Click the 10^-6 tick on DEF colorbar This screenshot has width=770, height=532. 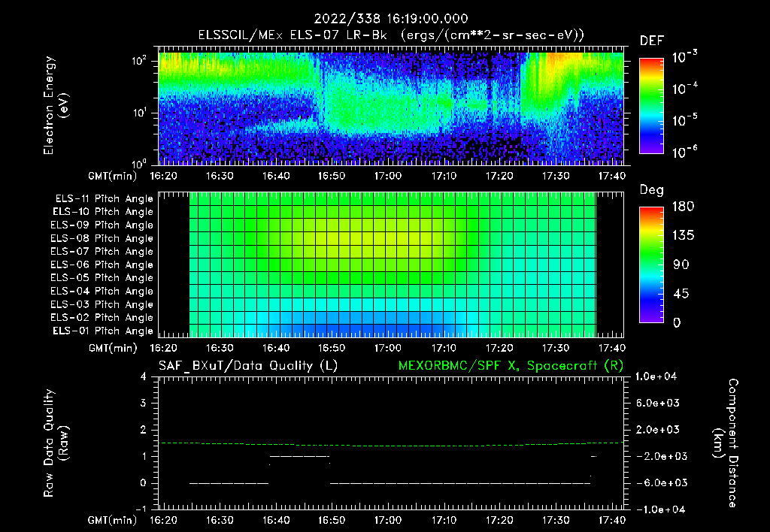pos(684,152)
